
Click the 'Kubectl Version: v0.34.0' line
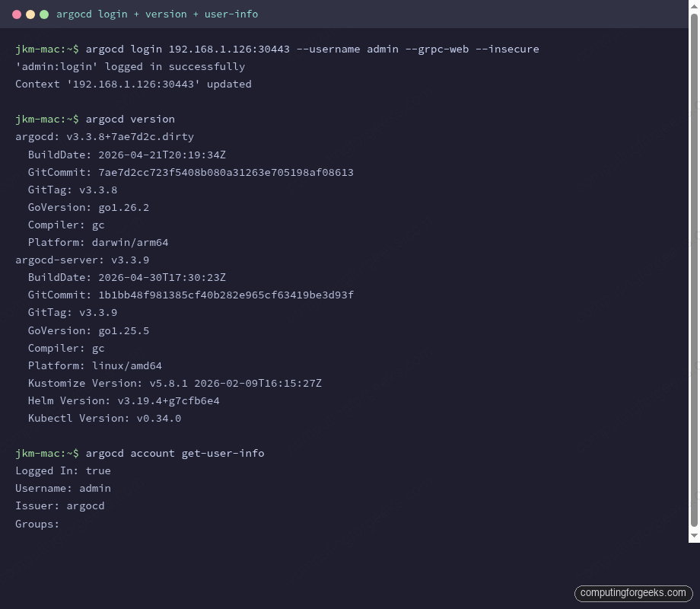[104, 418]
